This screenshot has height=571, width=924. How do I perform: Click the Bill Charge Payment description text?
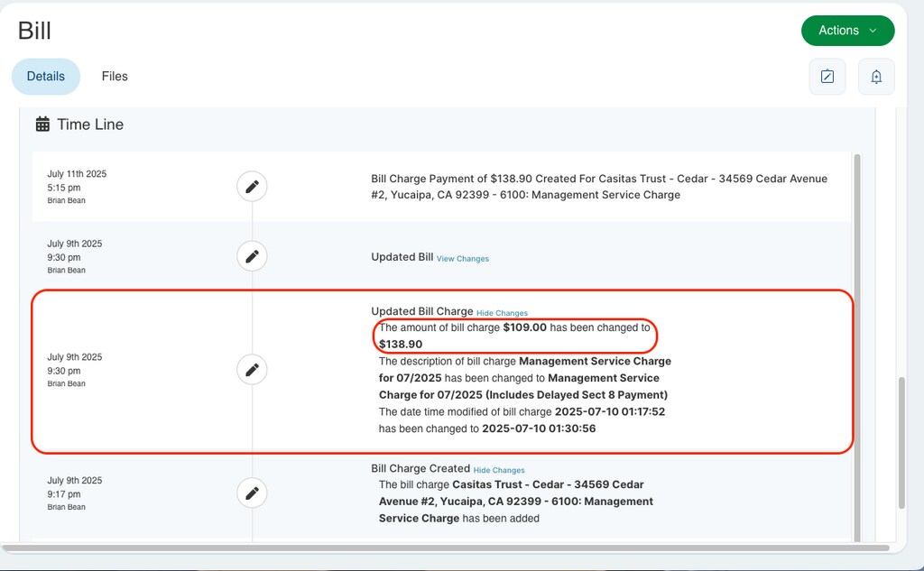[598, 187]
